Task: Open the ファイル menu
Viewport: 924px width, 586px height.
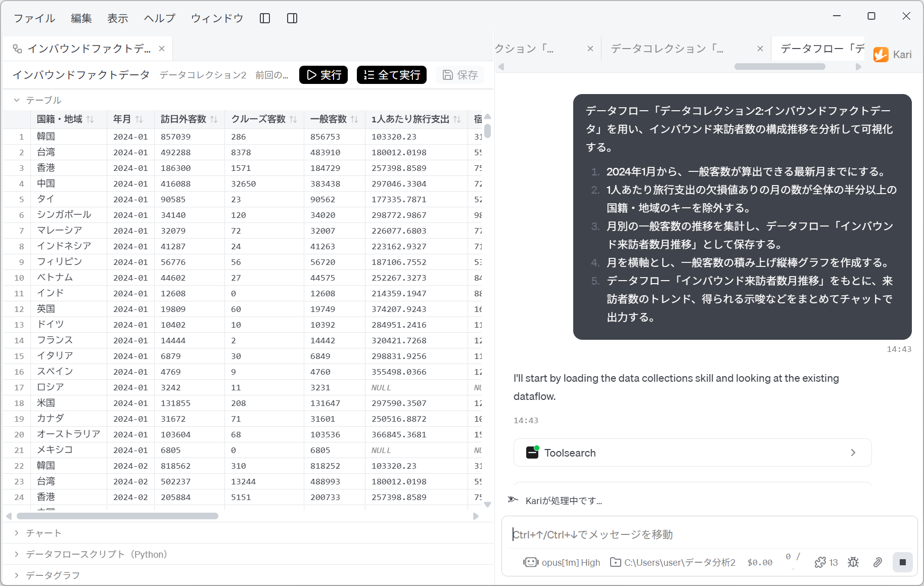Action: 34,18
